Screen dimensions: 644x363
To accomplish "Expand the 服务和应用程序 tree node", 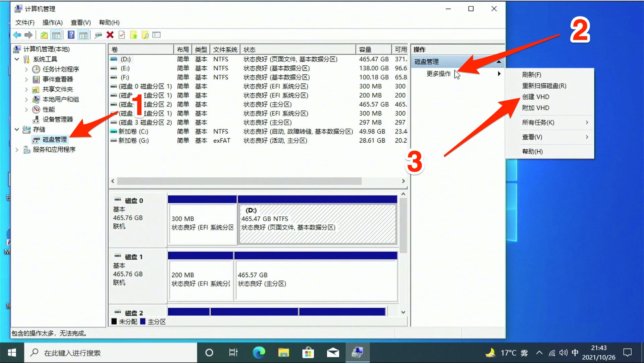I will tap(17, 150).
